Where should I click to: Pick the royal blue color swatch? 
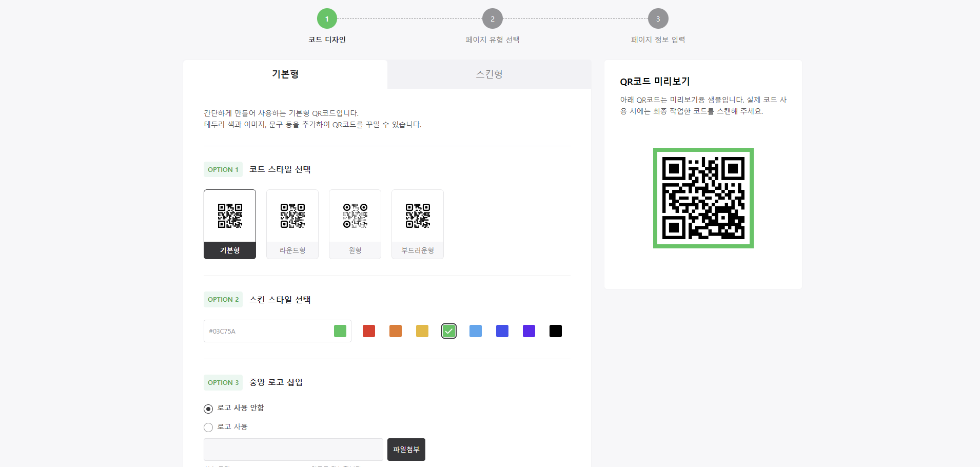pyautogui.click(x=502, y=331)
